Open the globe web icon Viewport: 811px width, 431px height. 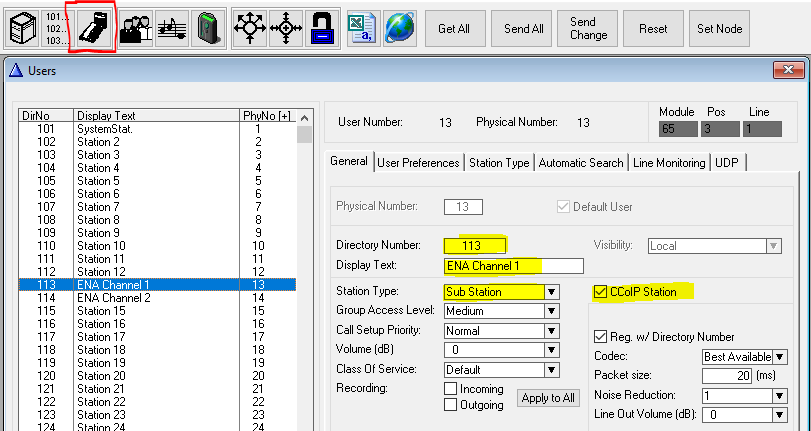(401, 28)
